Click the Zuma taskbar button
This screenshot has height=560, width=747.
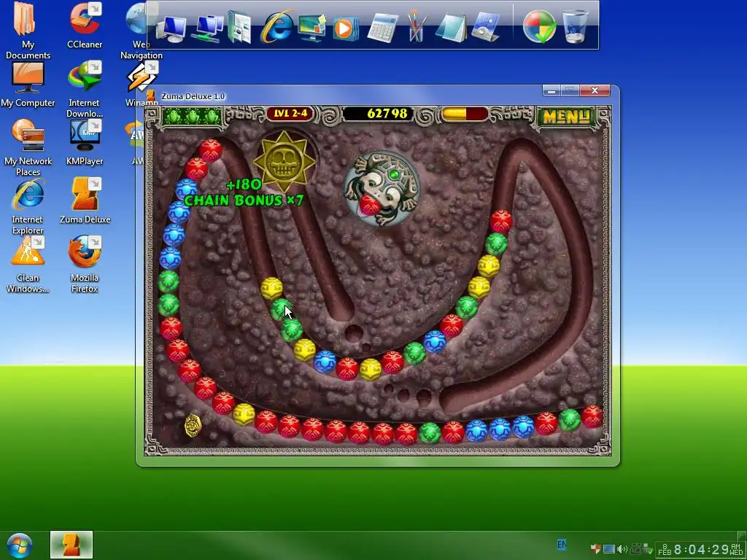click(71, 545)
